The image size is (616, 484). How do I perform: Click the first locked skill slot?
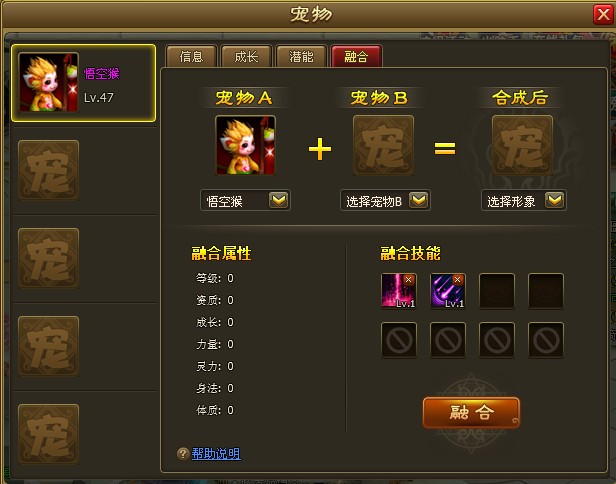399,340
